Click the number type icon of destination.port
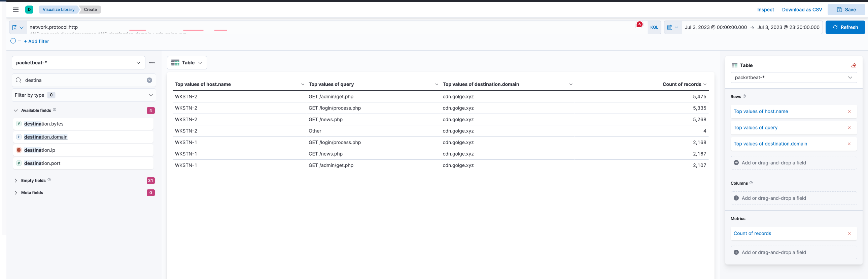This screenshot has height=279, width=868. 19,163
